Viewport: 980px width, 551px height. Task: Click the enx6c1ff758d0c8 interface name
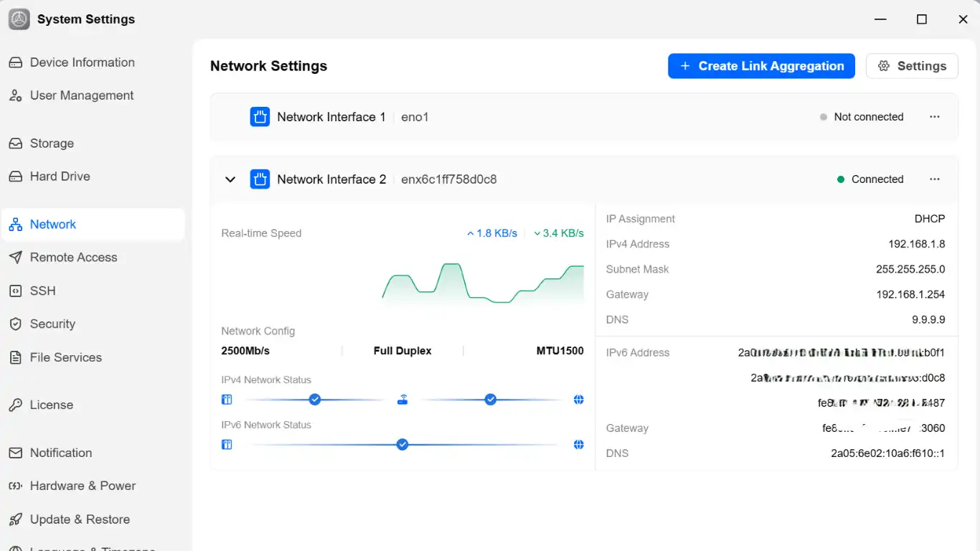coord(449,180)
